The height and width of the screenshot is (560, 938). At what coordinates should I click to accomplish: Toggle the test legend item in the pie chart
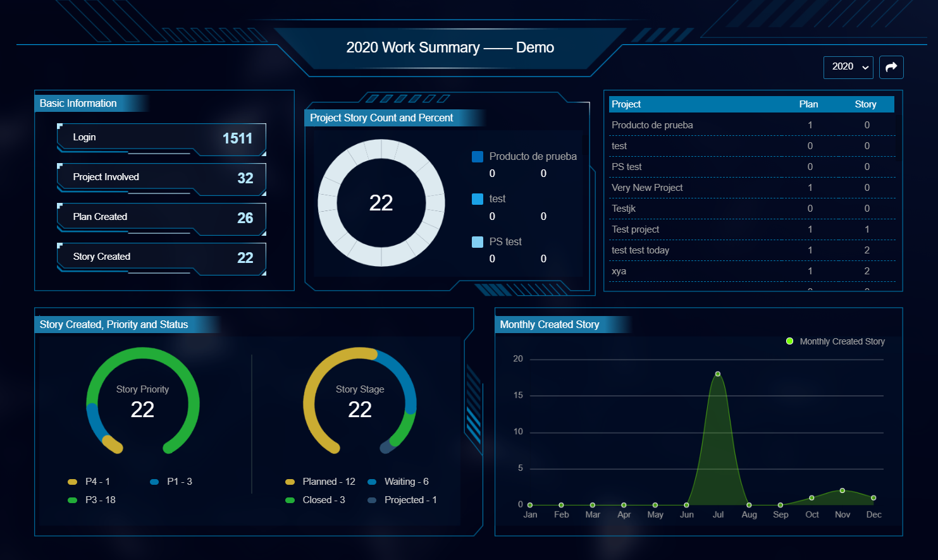[x=478, y=199]
